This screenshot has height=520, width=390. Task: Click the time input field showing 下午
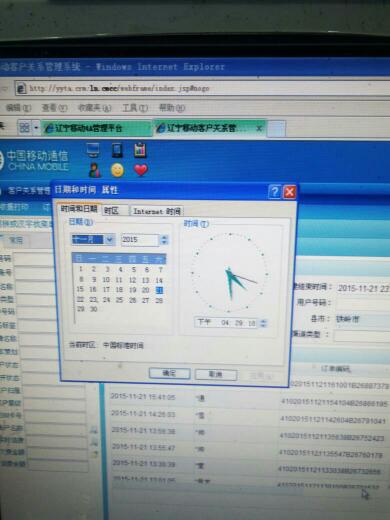coord(226,323)
